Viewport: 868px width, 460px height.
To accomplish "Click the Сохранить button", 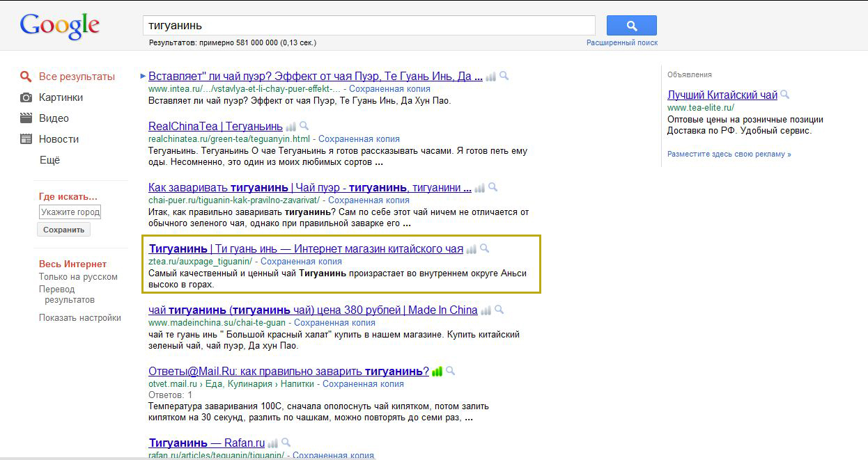I will coord(63,230).
